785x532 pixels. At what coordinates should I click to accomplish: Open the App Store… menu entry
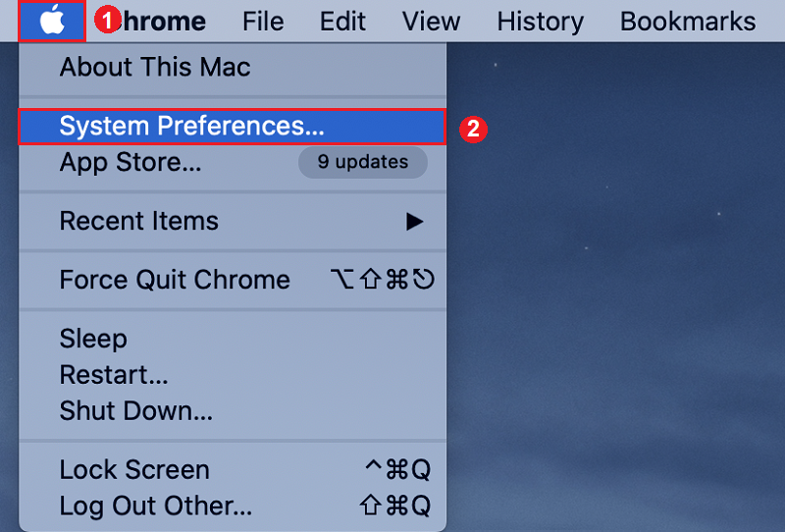pos(131,163)
